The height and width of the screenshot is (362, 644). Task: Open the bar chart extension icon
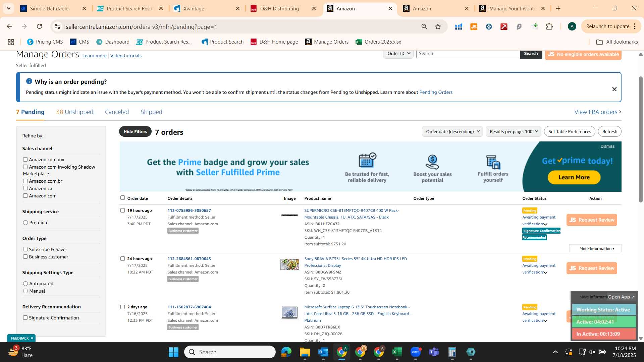pyautogui.click(x=459, y=26)
